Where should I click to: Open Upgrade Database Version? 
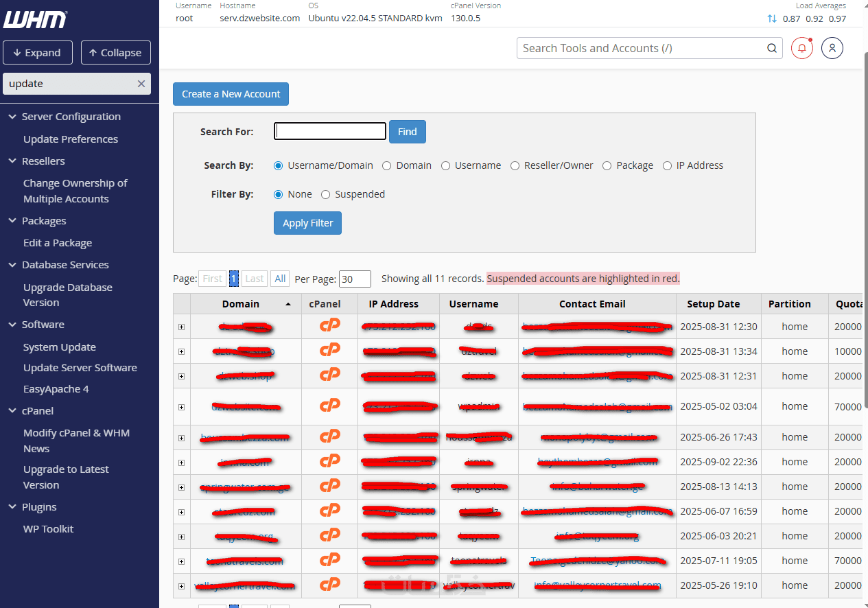(x=68, y=295)
